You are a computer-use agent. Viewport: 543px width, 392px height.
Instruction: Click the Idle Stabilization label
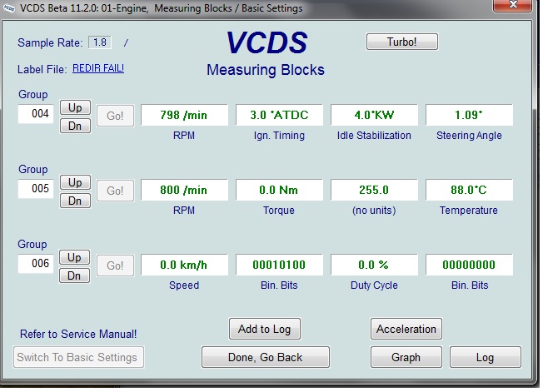374,136
